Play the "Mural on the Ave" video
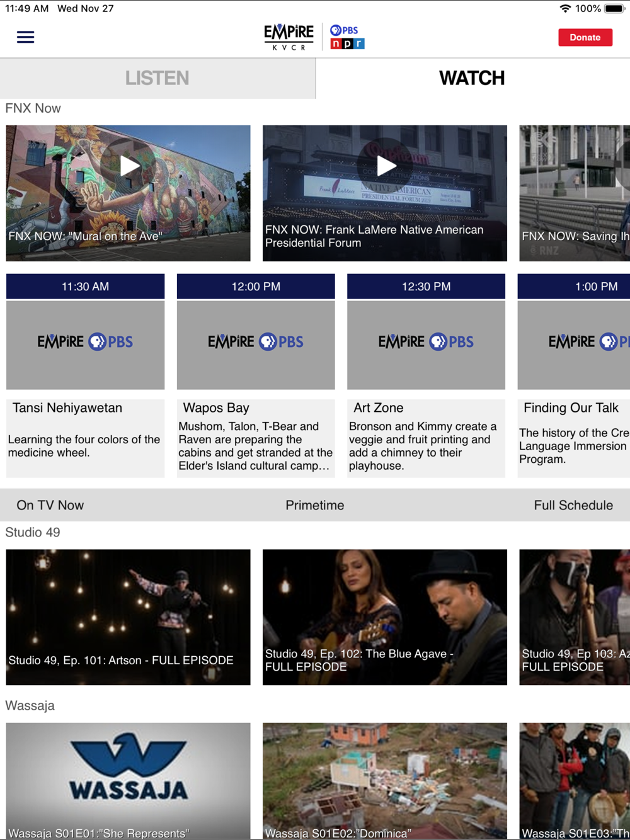Image resolution: width=630 pixels, height=840 pixels. [x=129, y=166]
